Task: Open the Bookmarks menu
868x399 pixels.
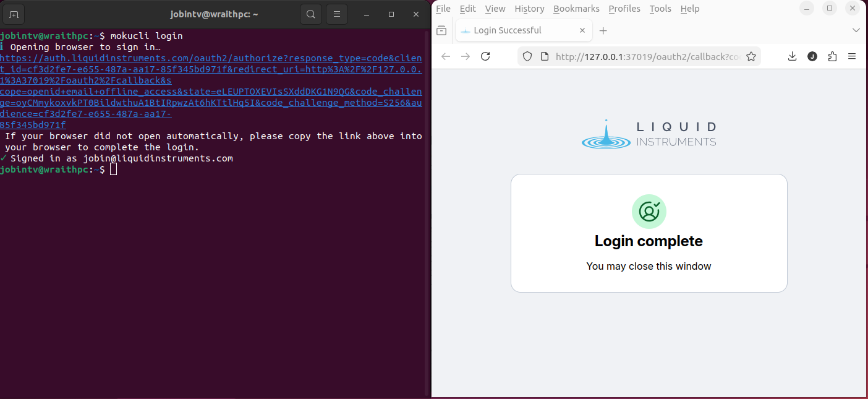Action: (576, 9)
